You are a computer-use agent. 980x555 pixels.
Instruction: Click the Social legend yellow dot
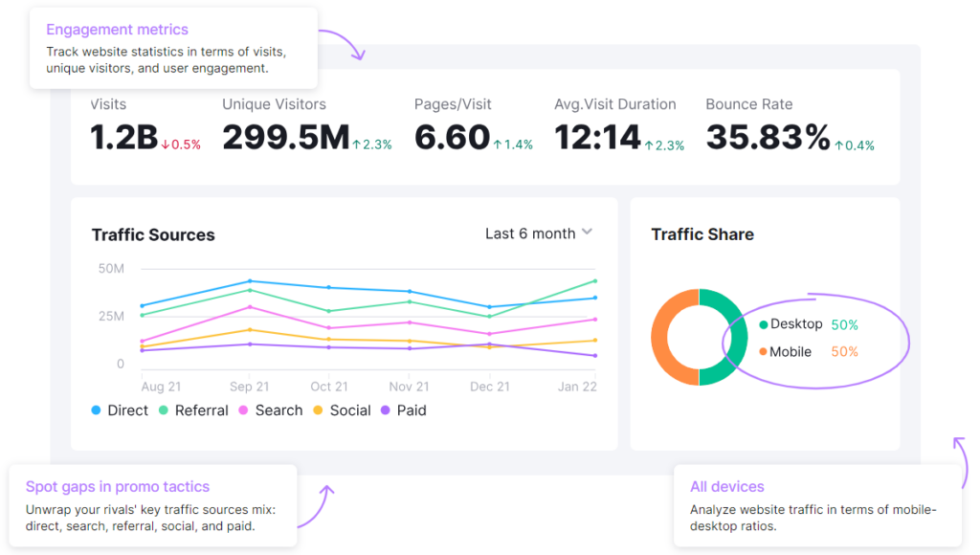tap(318, 411)
